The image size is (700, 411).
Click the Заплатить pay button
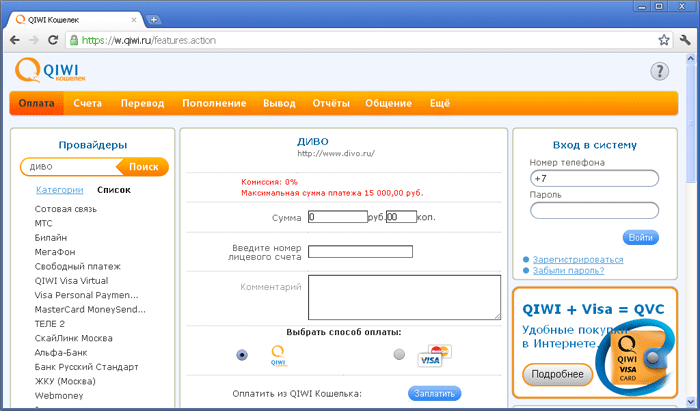pos(434,394)
